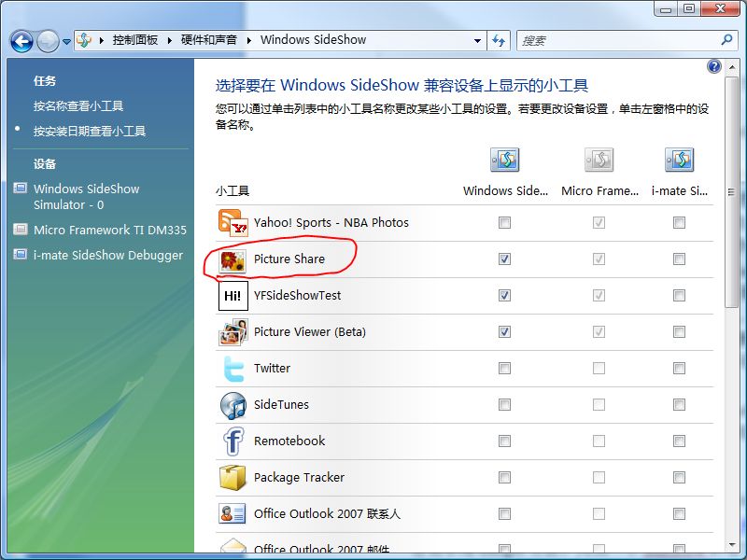
Task: Select 按安装日期查看小工具 task link
Action: point(90,131)
